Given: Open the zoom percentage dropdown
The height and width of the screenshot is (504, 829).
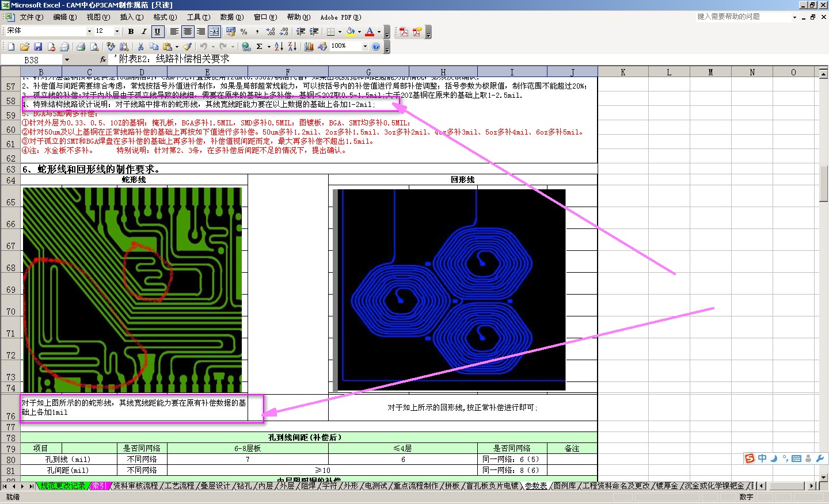Looking at the screenshot, I should (x=365, y=47).
